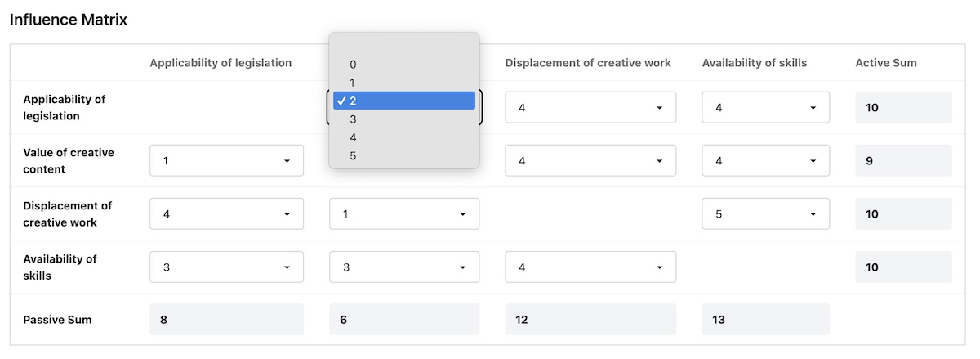Expand Displacement of creative work row's Availability of skills dropdown
The height and width of the screenshot is (359, 980).
pyautogui.click(x=765, y=213)
